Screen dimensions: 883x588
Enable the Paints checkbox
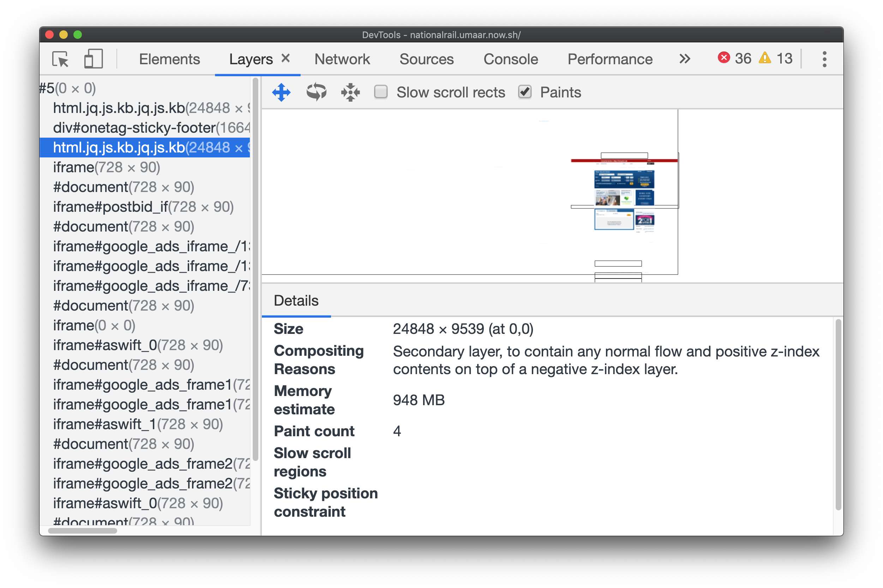pyautogui.click(x=525, y=92)
